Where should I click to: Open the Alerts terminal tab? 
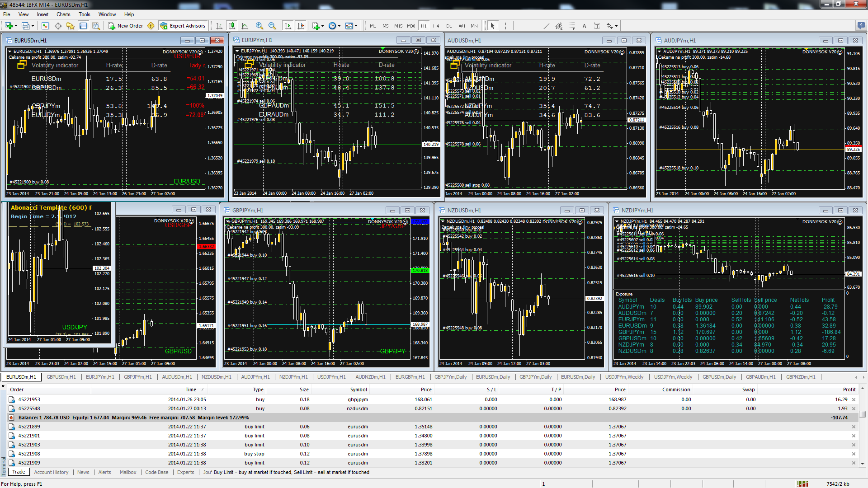pos(104,472)
